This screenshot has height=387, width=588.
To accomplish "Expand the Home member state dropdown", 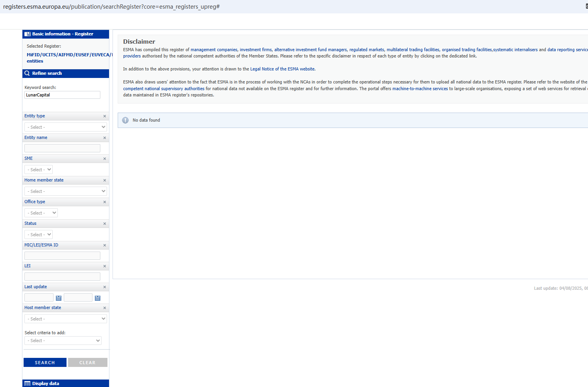I will (65, 191).
